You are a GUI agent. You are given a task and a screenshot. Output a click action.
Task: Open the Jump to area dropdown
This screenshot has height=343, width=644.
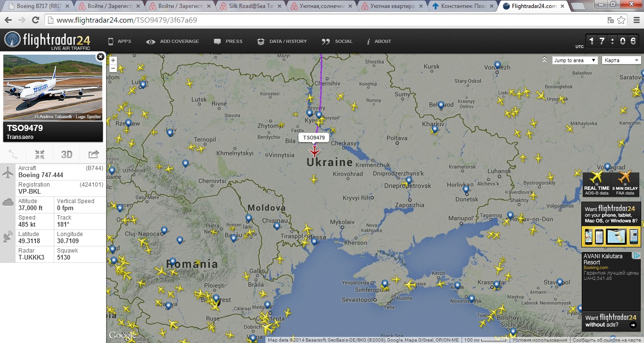click(575, 60)
